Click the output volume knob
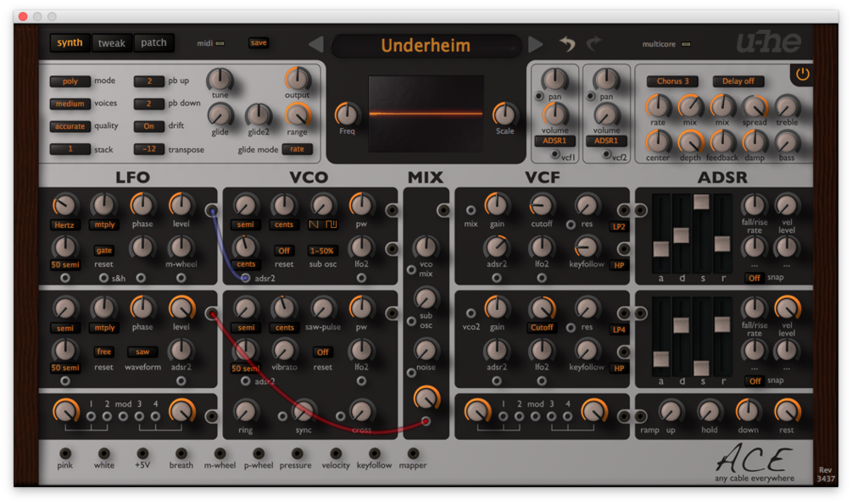The image size is (852, 504). 298,80
